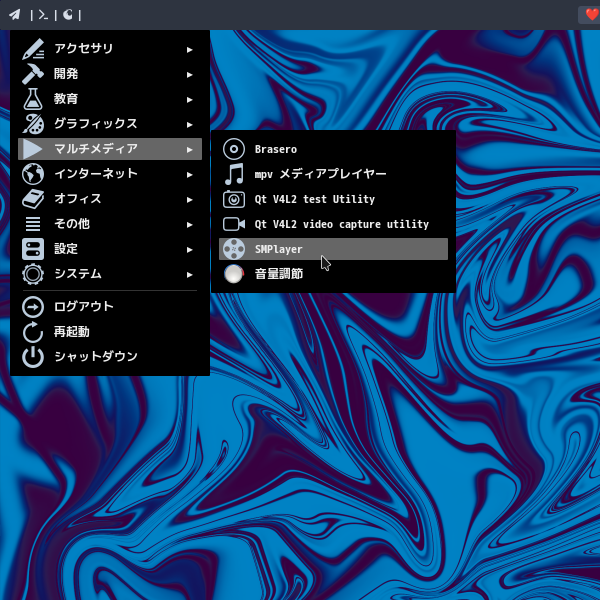Click the ログアウト arrow circle icon
Viewport: 600px width, 600px height.
33,307
